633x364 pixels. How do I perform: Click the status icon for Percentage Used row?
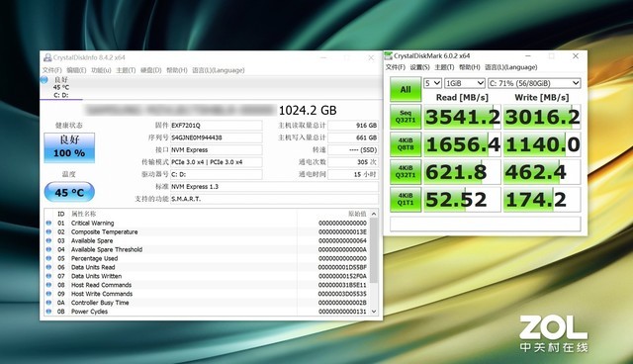(48, 258)
